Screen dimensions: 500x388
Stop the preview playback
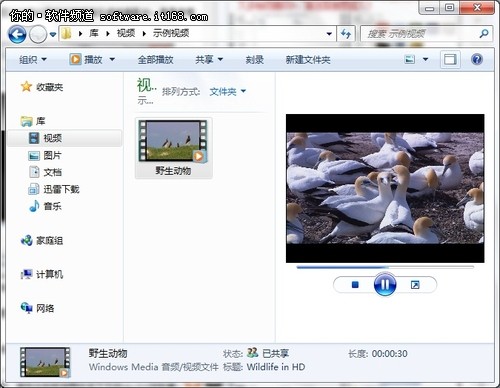tap(355, 285)
